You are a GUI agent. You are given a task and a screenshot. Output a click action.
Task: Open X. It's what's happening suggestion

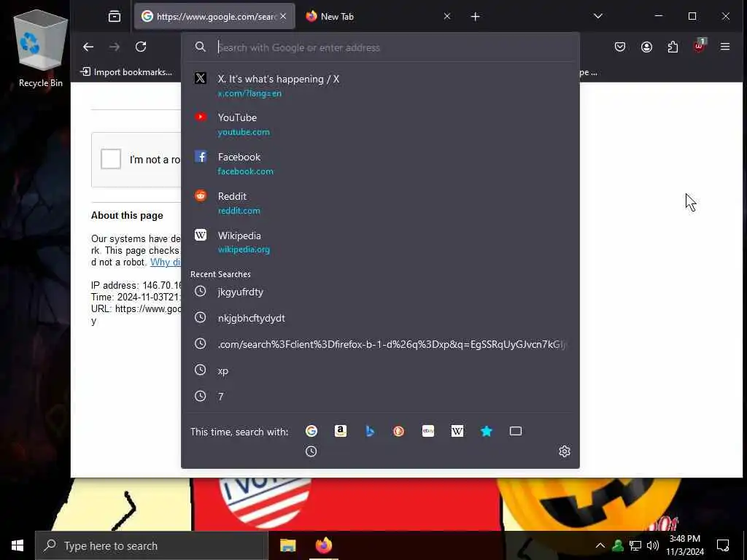[x=380, y=85]
